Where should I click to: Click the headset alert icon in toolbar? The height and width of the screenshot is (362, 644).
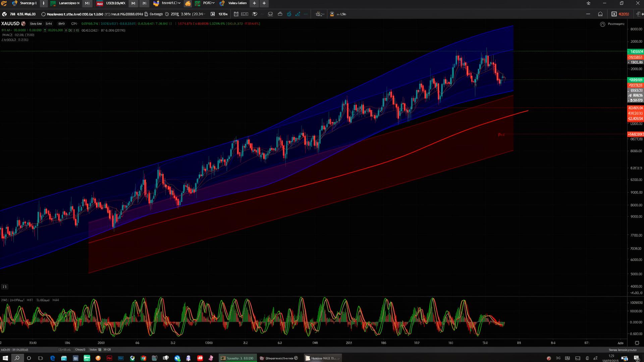270,14
